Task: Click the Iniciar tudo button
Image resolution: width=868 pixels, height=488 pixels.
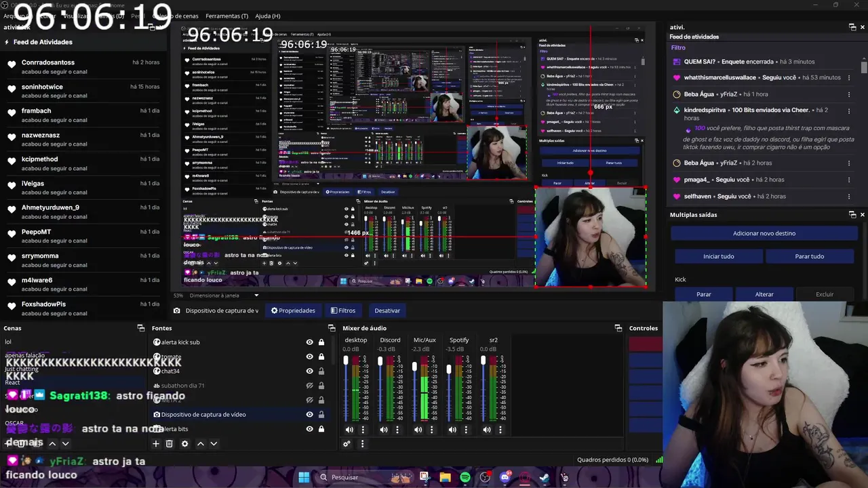Action: (719, 256)
